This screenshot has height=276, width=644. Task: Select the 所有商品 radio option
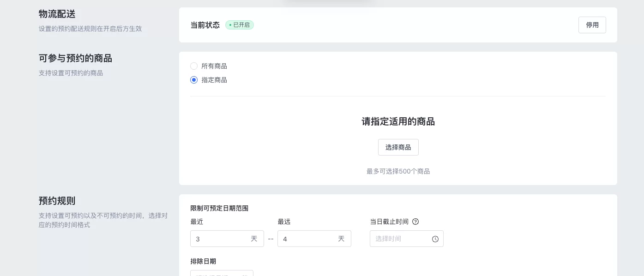[194, 66]
